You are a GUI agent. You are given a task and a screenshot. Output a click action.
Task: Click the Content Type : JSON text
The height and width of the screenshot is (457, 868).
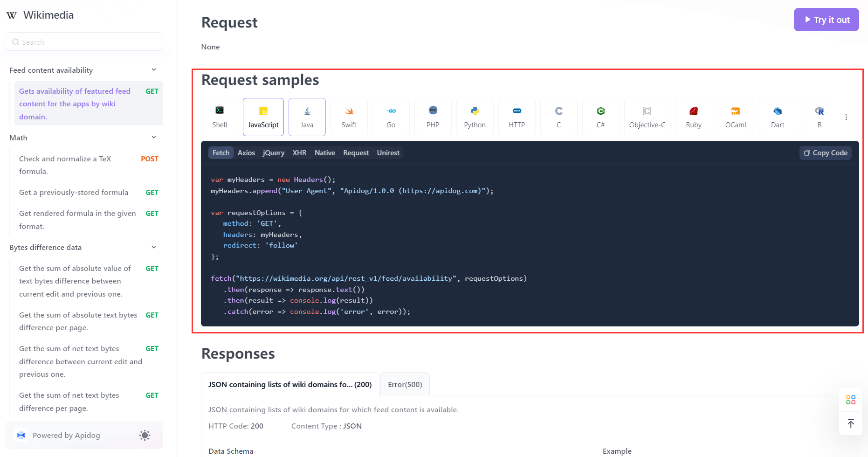tap(326, 426)
